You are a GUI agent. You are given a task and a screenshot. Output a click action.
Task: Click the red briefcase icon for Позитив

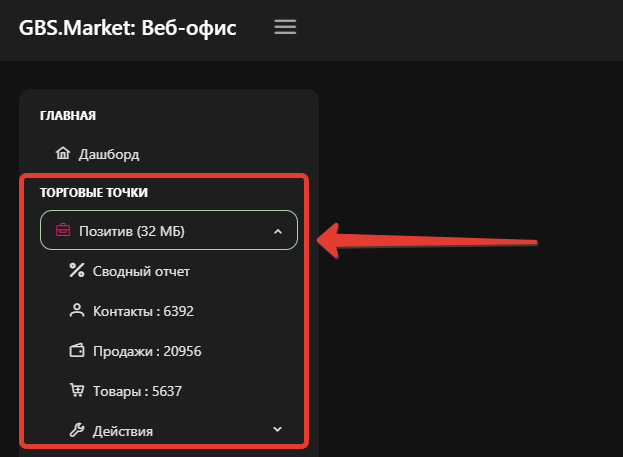pyautogui.click(x=62, y=231)
